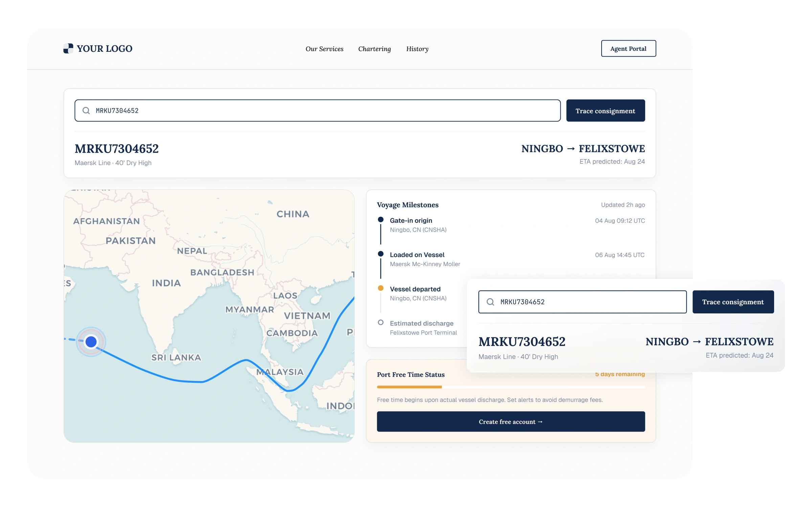Click the MRKU7304652 heading in floating card
812x507 pixels.
tap(522, 341)
